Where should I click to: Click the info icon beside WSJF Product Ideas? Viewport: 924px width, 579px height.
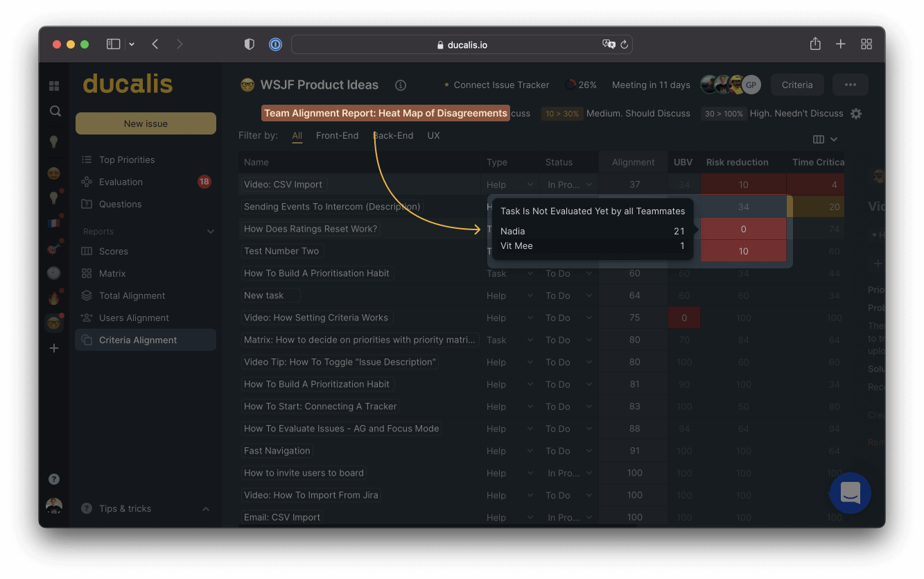point(401,85)
